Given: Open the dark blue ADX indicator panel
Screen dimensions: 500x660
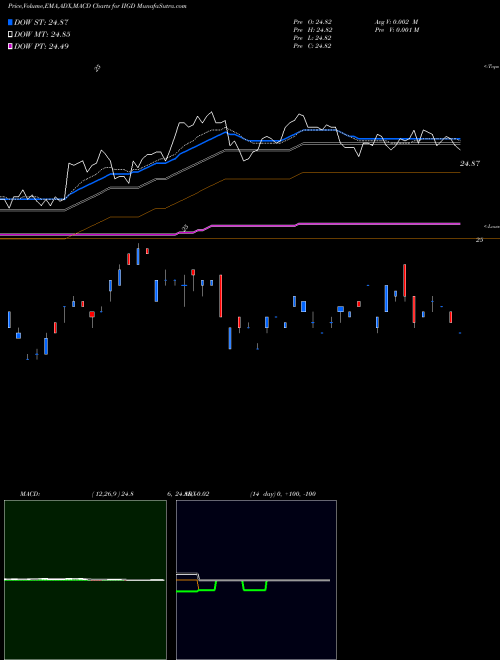Looking at the screenshot, I should [x=256, y=580].
